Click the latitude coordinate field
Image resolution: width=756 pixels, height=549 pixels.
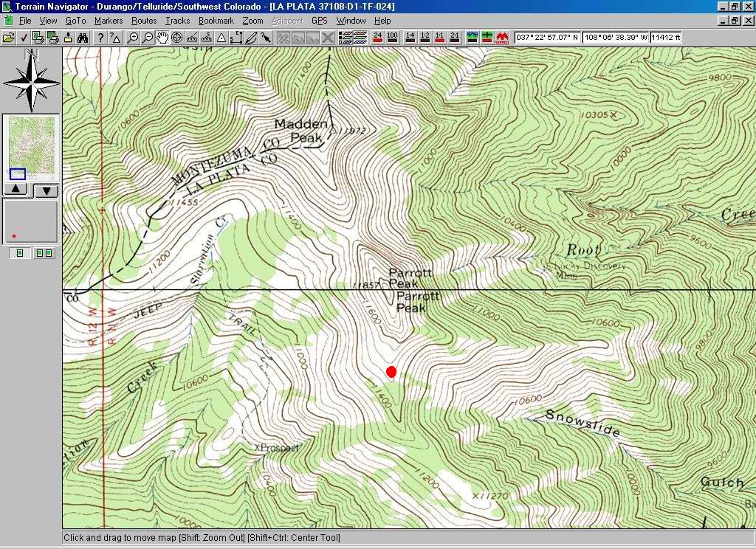pos(548,37)
